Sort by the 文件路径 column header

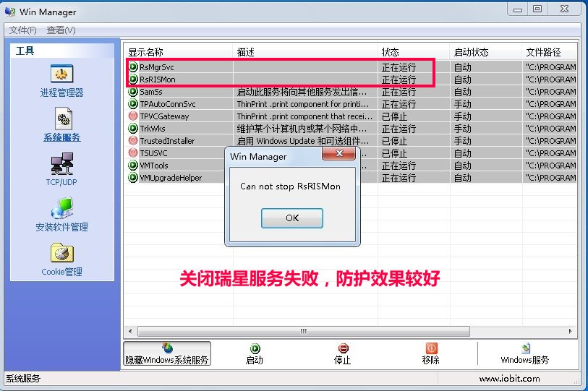click(550, 52)
